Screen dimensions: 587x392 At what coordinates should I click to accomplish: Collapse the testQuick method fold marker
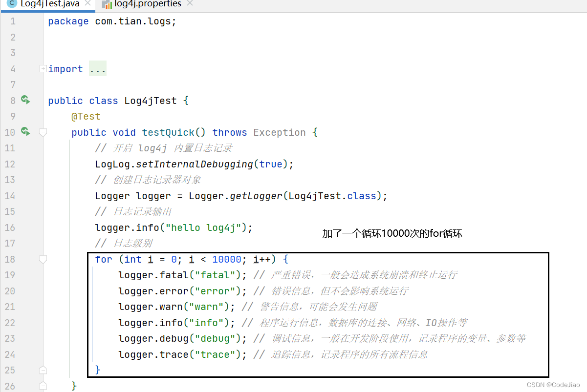coord(43,132)
